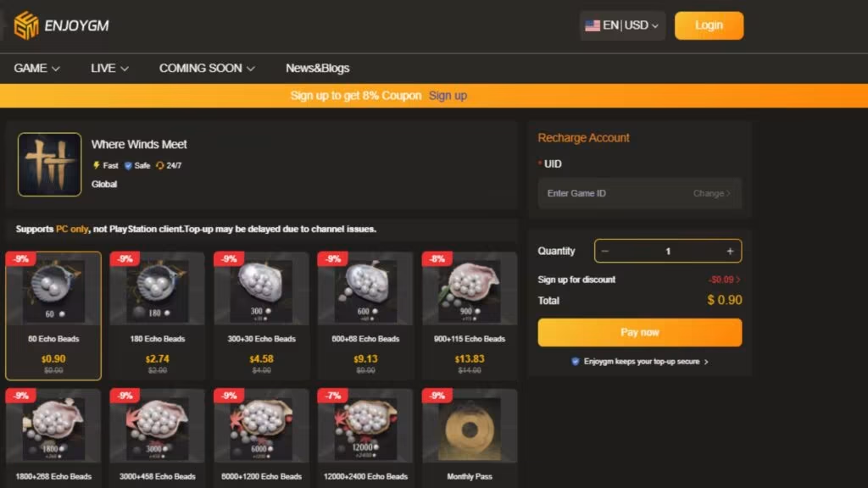868x488 pixels.
Task: Follow the Sign up coupon banner link
Action: pos(448,96)
